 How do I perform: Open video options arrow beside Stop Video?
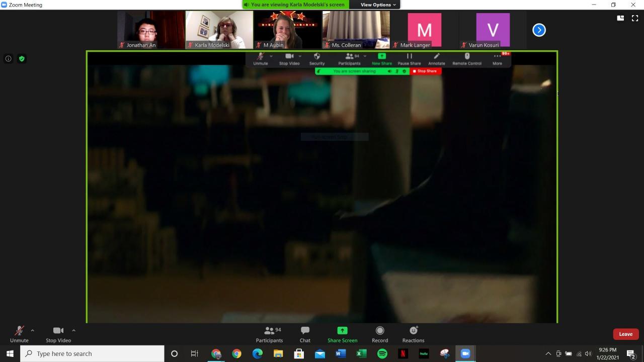point(73,330)
